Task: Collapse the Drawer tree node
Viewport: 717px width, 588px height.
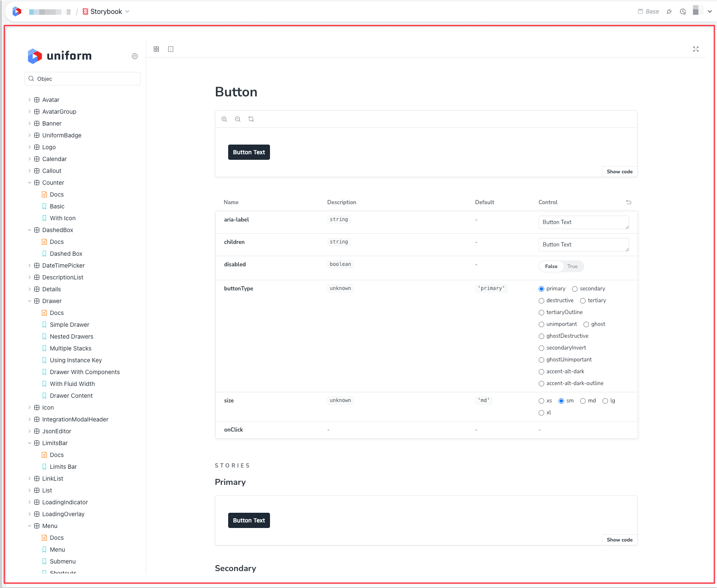Action: 30,301
